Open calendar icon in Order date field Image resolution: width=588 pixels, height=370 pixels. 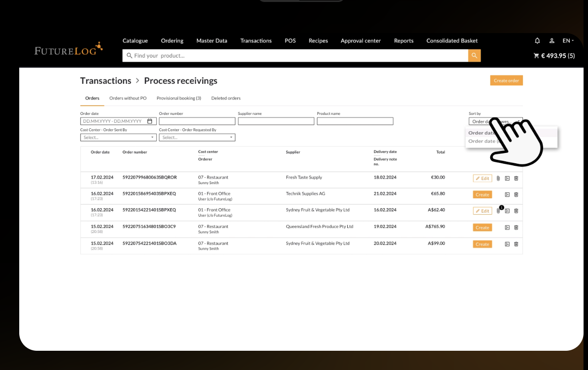pos(150,121)
